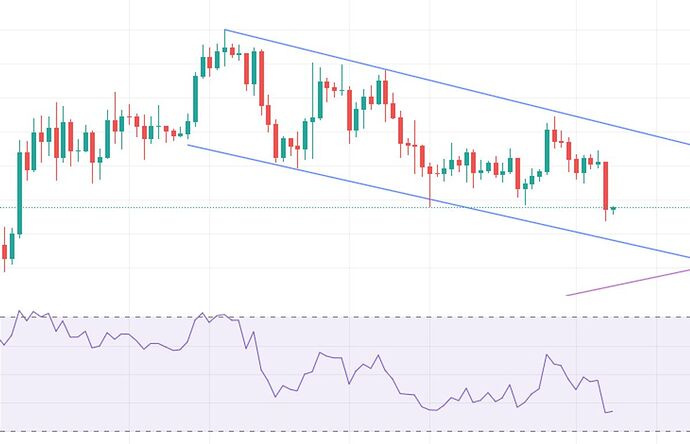Click the left endpoint of the upper channel line
Viewport: 690px width, 444px height.
click(224, 30)
